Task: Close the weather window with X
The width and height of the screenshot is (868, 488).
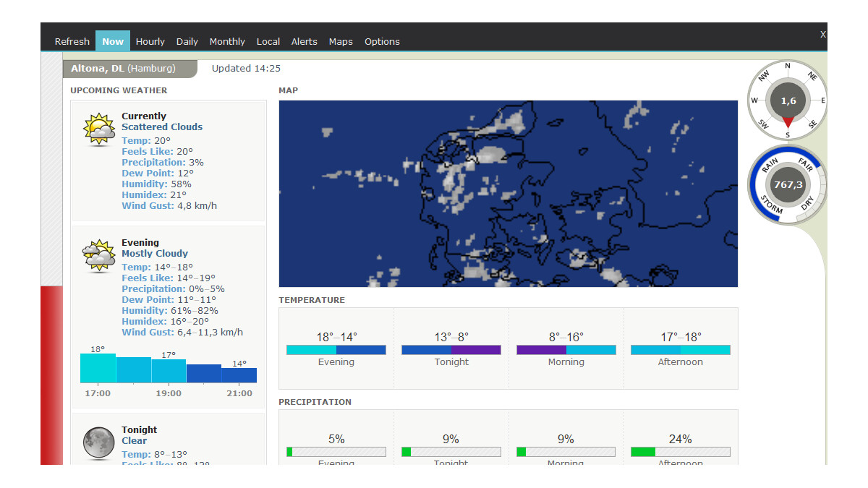Action: (822, 34)
